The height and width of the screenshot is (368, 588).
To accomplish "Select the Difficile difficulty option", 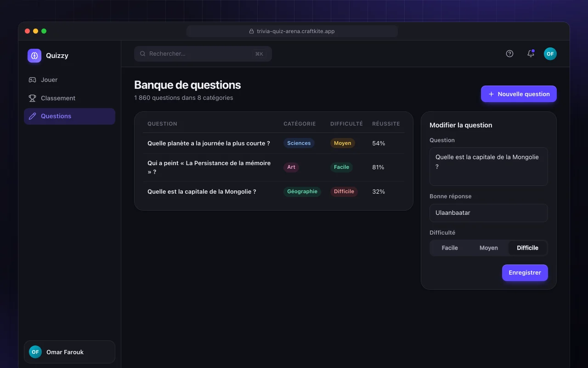I will coord(527,248).
